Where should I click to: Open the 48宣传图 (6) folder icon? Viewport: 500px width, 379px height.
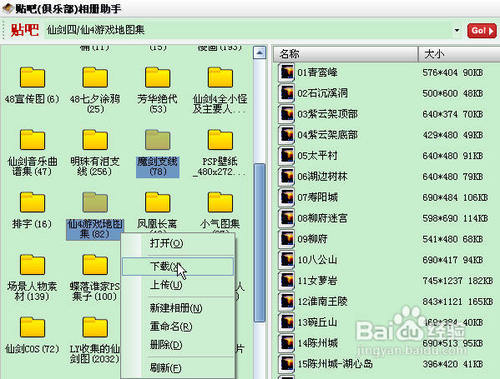(x=32, y=77)
